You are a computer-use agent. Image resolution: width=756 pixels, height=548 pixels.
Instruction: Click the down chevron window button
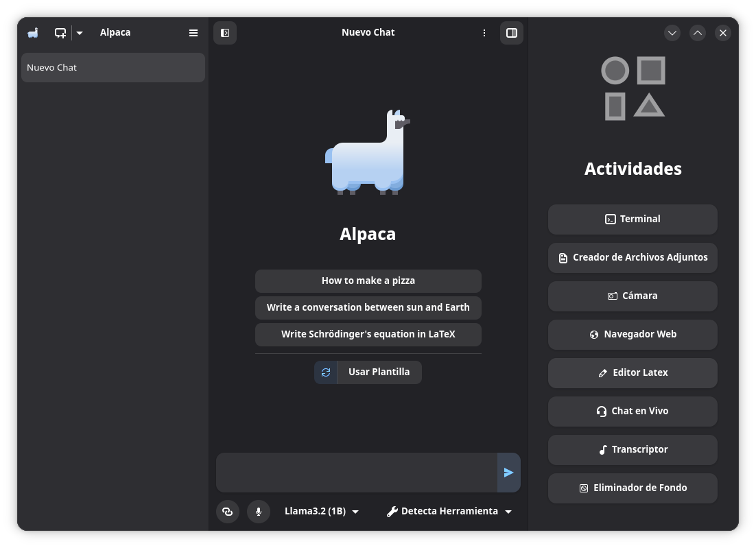click(672, 33)
